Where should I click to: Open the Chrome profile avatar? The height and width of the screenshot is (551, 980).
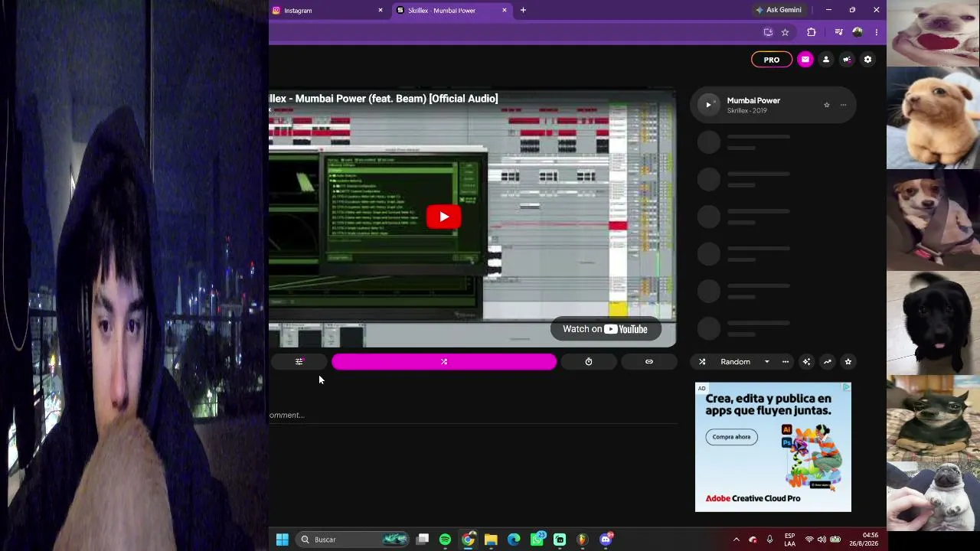(x=857, y=32)
